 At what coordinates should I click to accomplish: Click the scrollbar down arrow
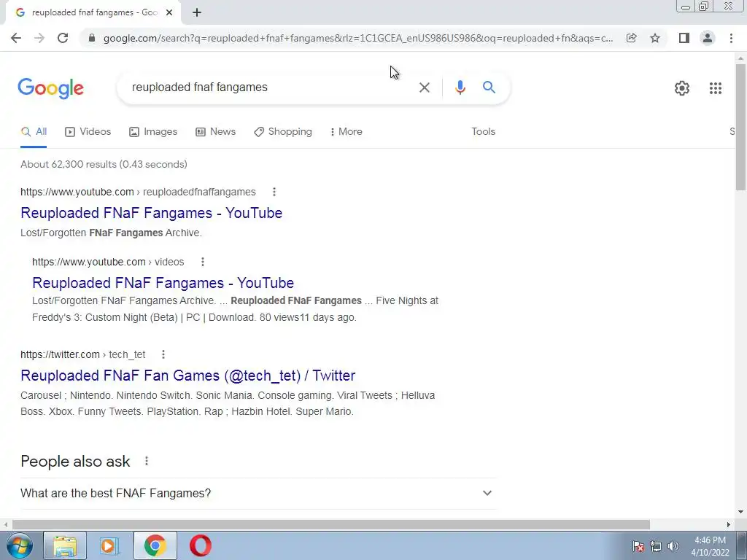click(740, 512)
